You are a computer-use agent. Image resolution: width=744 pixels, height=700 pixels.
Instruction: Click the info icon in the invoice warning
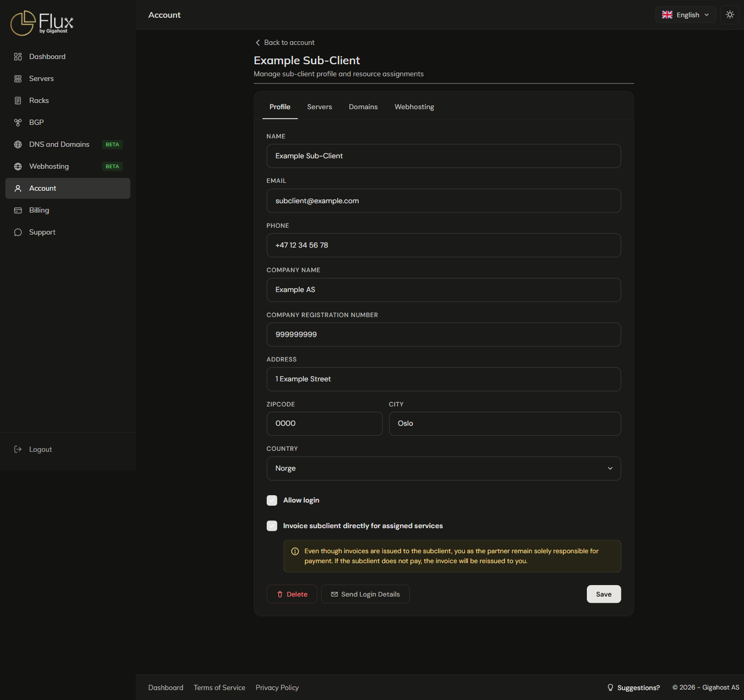pyautogui.click(x=295, y=551)
